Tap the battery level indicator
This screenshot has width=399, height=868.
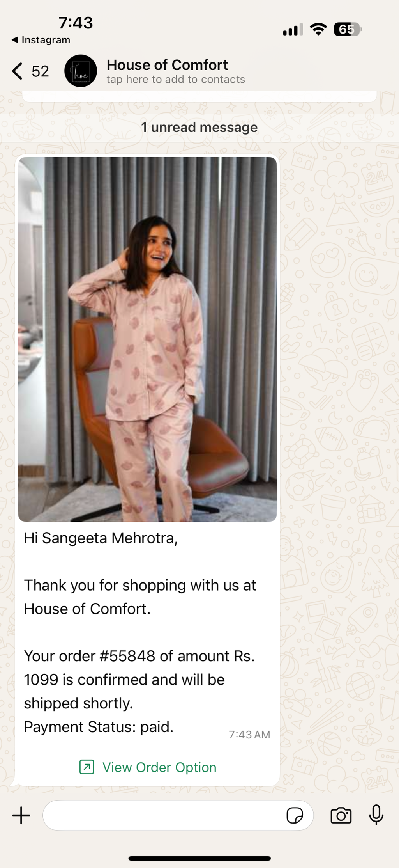coord(348,29)
